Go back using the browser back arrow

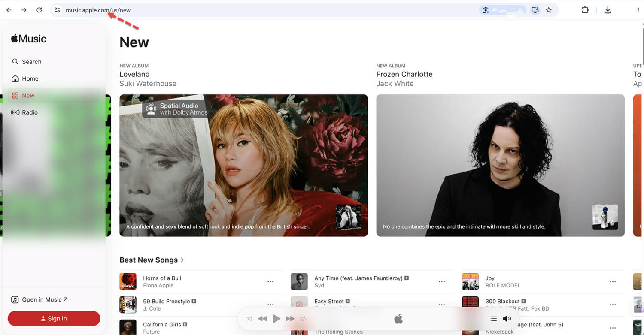(9, 10)
